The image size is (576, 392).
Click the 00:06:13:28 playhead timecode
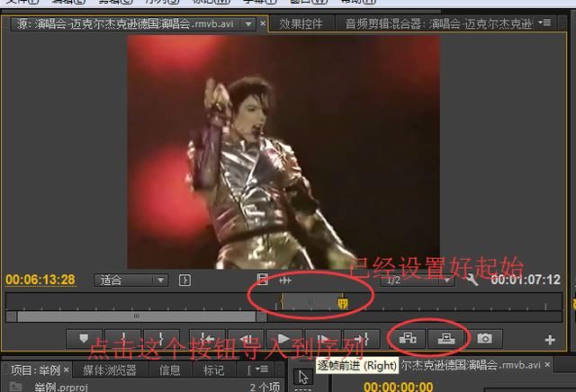point(40,280)
